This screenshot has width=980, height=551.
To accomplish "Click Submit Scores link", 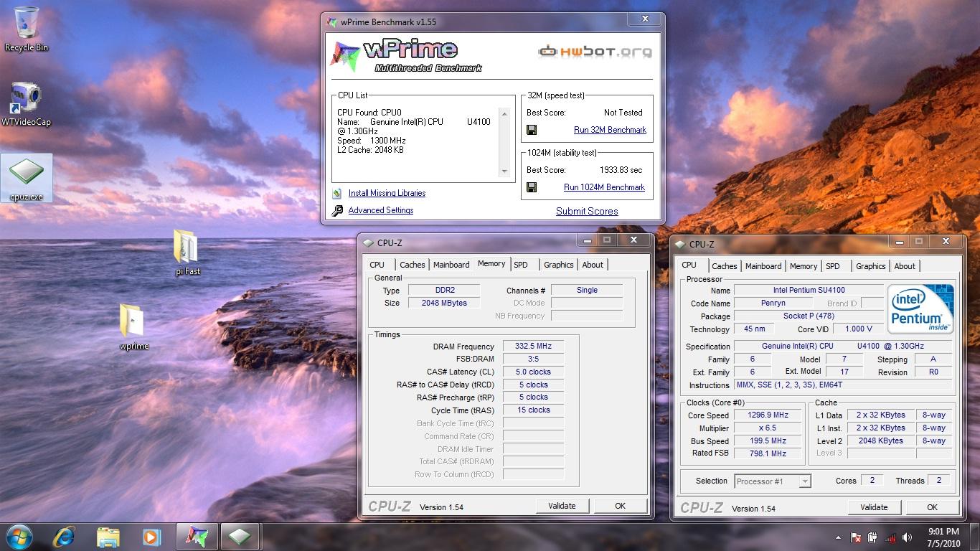I will [x=587, y=211].
